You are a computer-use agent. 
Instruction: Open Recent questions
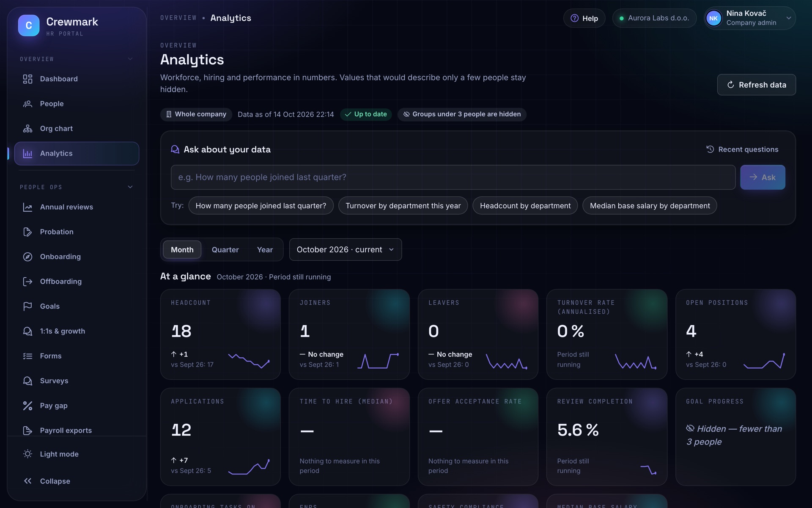tap(742, 149)
